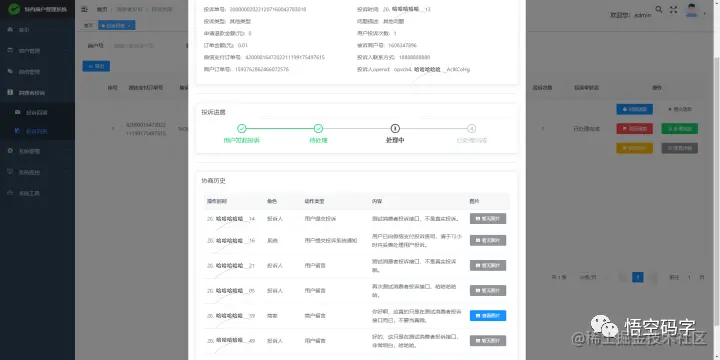
Task: Click the next page pagination arrow
Action: click(x=652, y=277)
